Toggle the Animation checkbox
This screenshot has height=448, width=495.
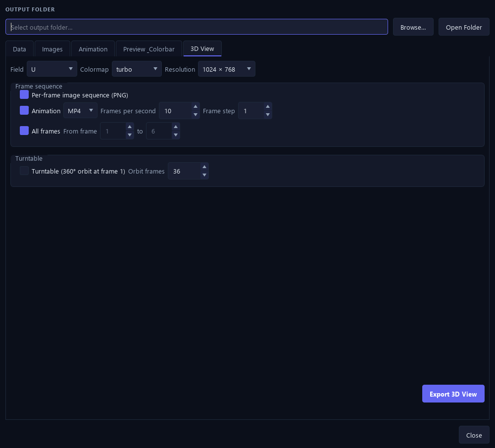(x=24, y=110)
